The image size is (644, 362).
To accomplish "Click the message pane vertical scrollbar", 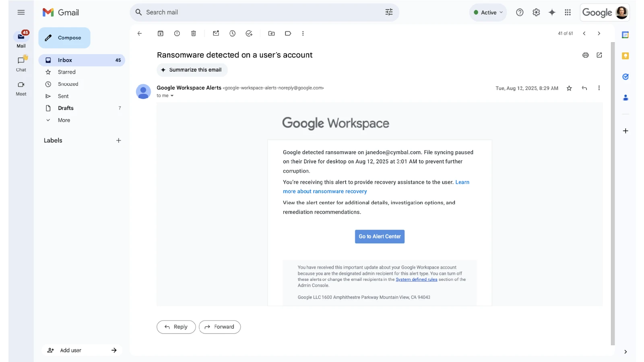I will click(613, 193).
